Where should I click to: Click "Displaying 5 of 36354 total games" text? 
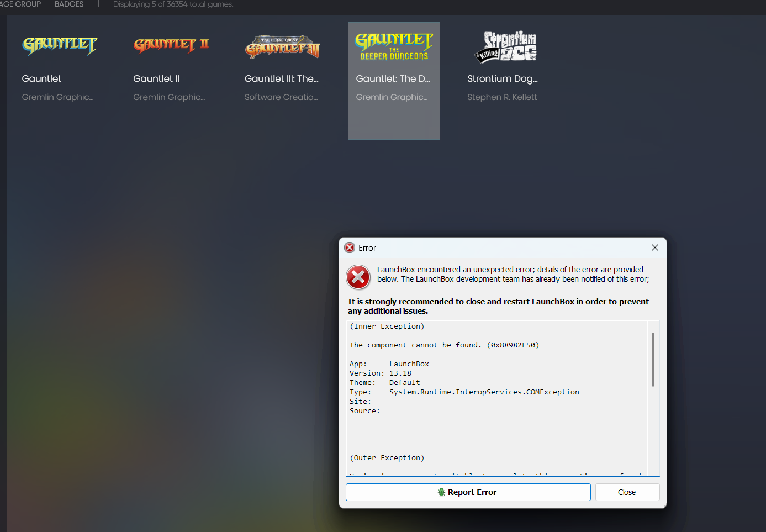(173, 4)
